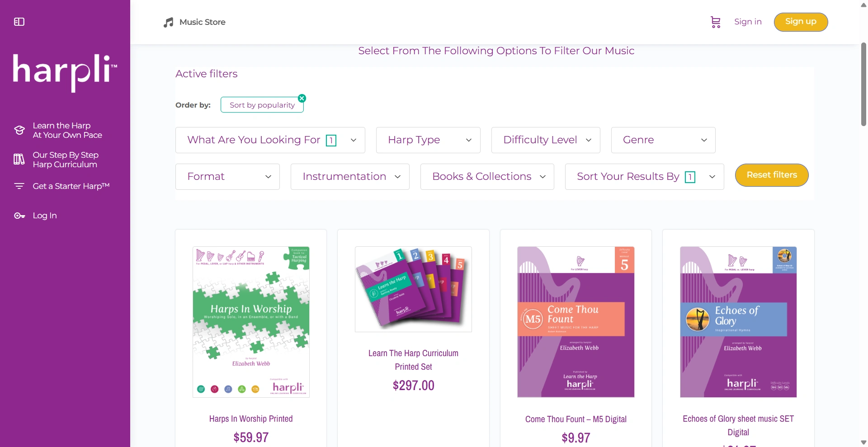The image size is (868, 447).
Task: Click the Log In key icon
Action: [19, 216]
